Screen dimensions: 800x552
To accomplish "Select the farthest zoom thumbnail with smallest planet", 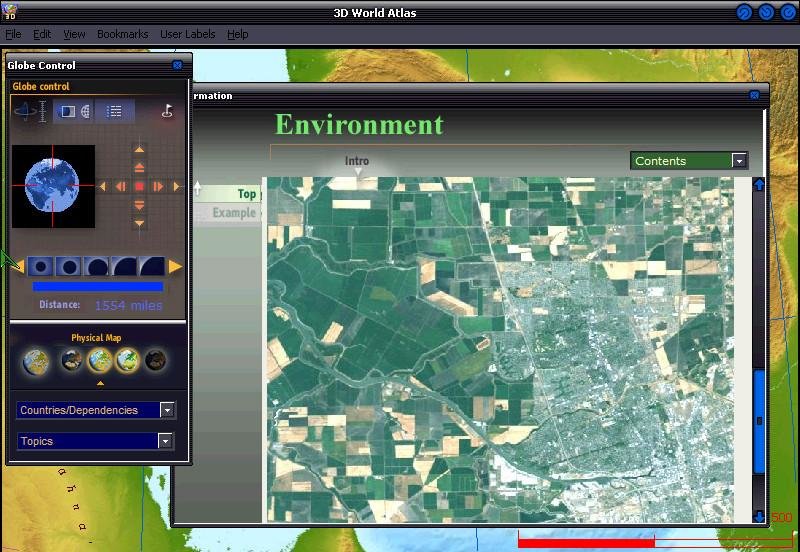I will click(40, 266).
